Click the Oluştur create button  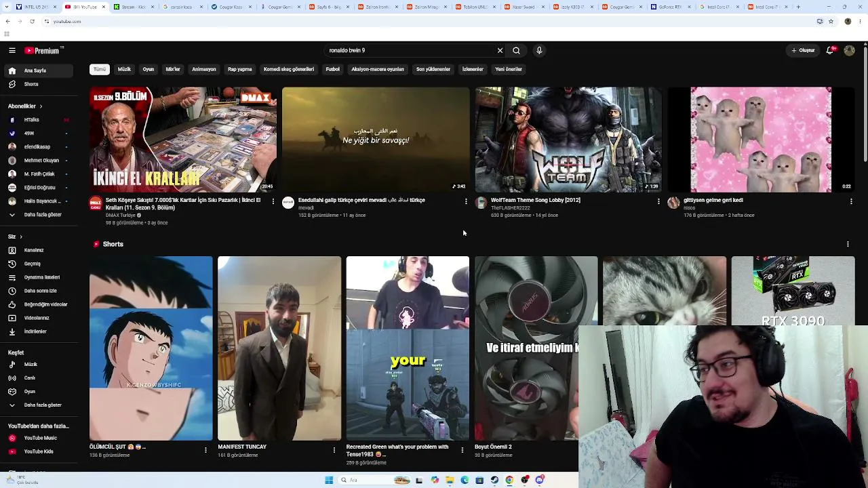coord(803,50)
